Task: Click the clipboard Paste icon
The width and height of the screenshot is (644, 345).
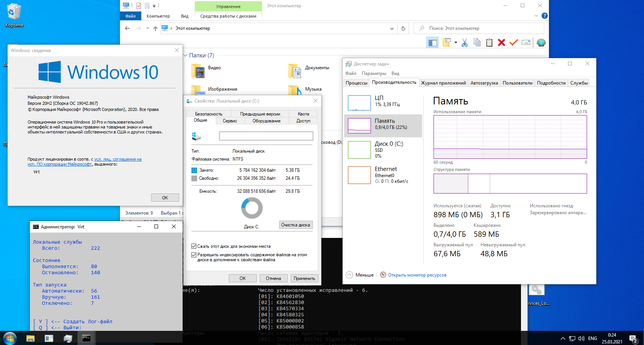Action: pyautogui.click(x=489, y=43)
